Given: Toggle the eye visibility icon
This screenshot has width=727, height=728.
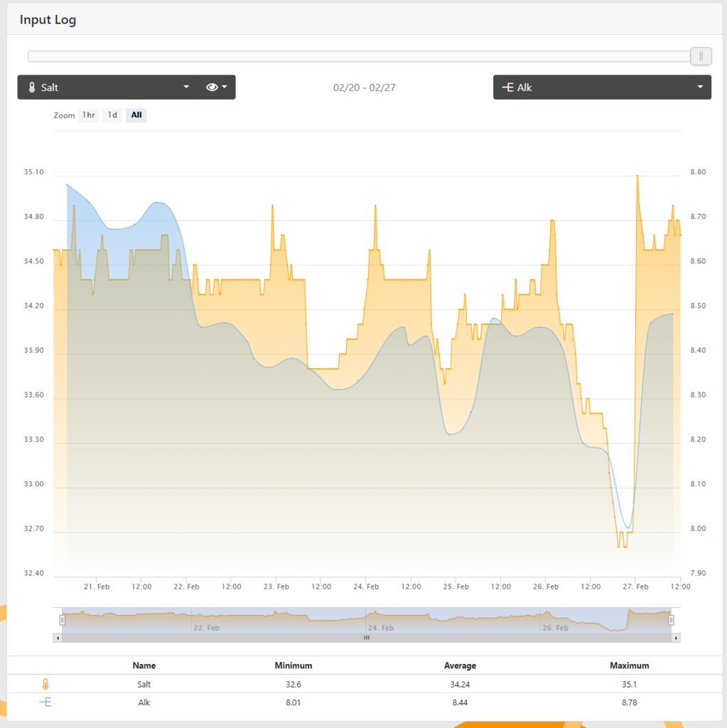Looking at the screenshot, I should coord(212,87).
